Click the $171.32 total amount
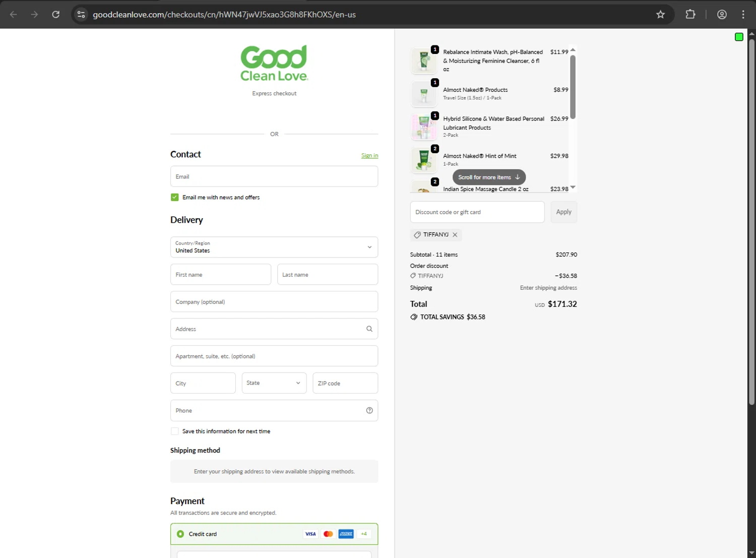 (562, 304)
